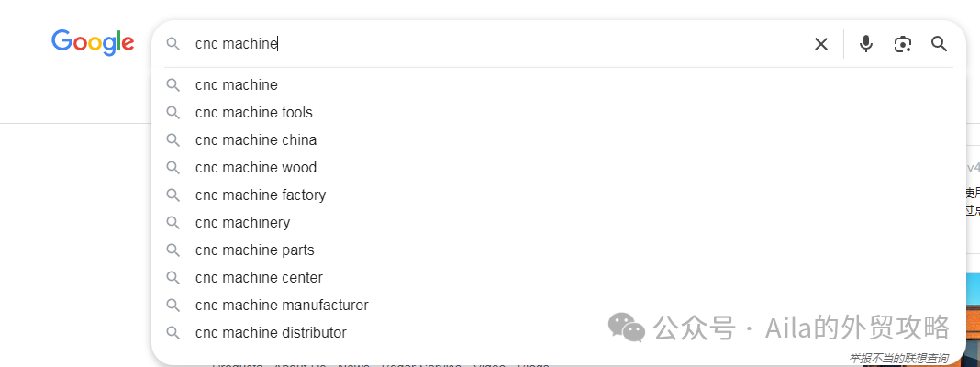Select 'cnc machine' suggestion
Viewport: 980px width, 367px height.
(x=237, y=85)
